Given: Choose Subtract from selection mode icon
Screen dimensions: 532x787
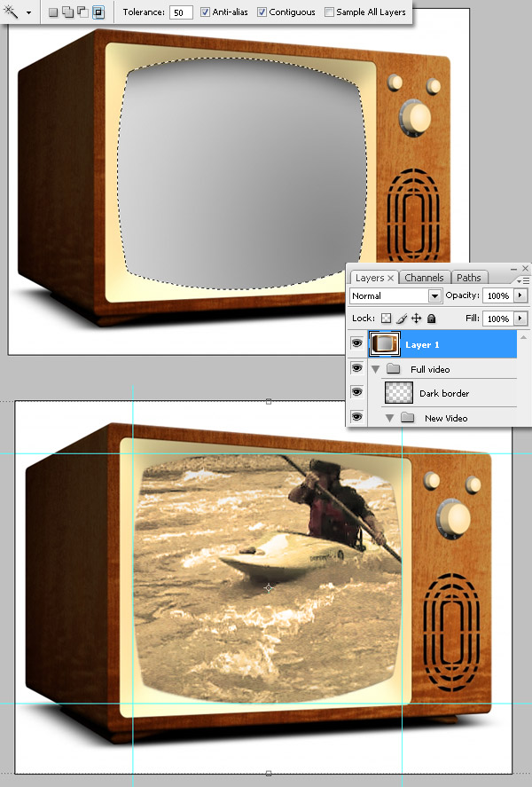Looking at the screenshot, I should tap(82, 12).
